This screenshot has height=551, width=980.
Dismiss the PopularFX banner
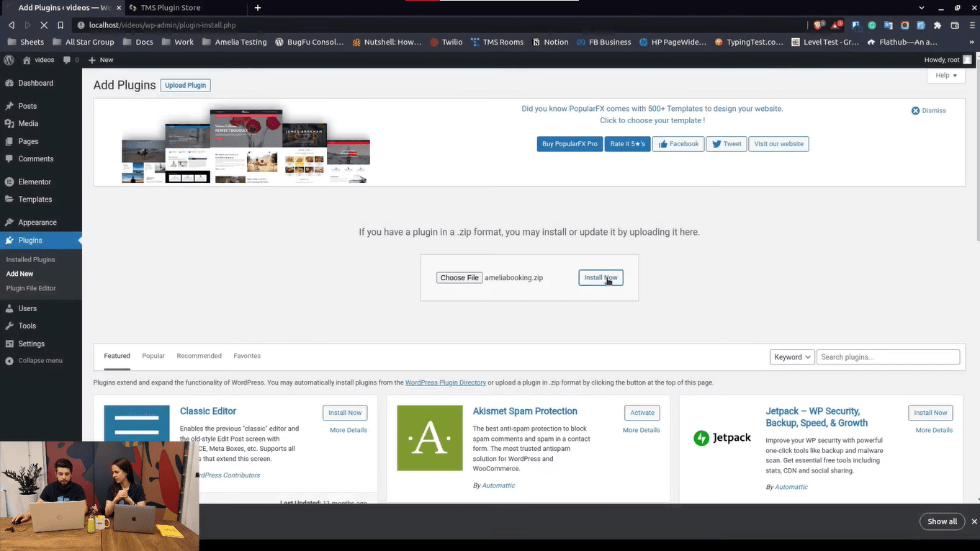[928, 111]
